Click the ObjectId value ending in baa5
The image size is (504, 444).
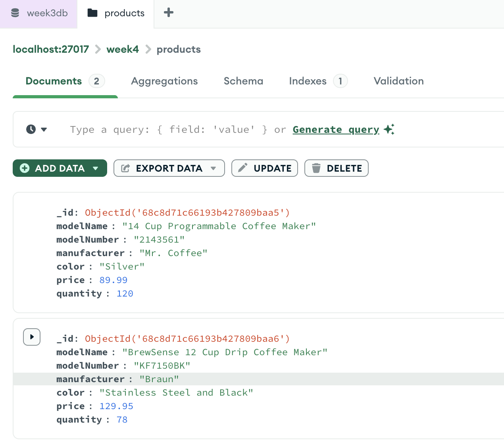pos(187,212)
